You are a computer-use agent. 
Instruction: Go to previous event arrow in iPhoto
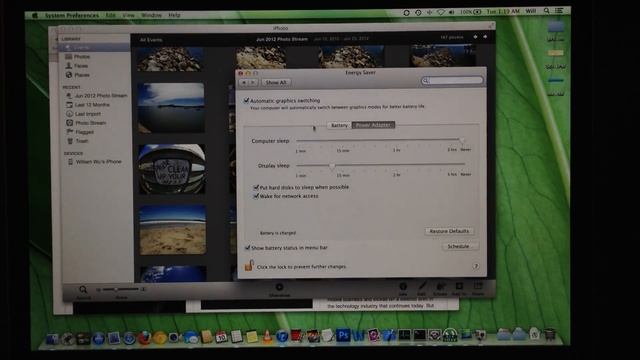click(x=475, y=37)
